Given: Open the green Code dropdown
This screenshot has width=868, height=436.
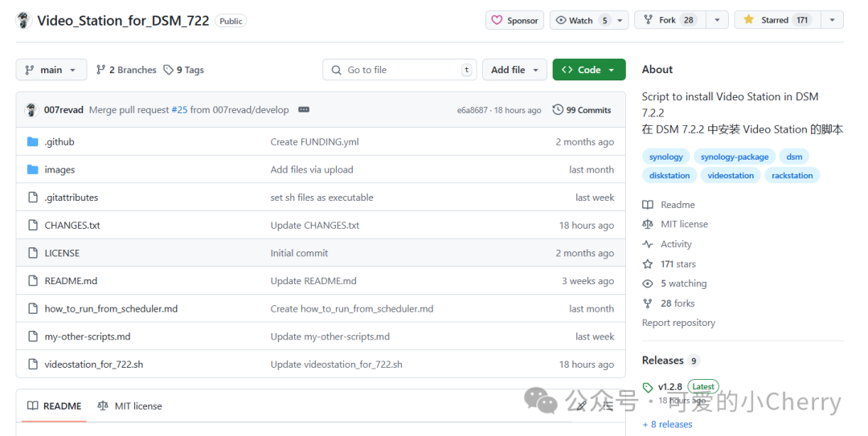Looking at the screenshot, I should tap(589, 70).
